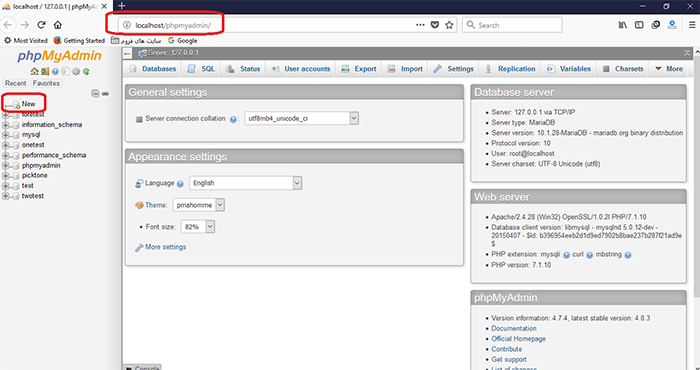The height and width of the screenshot is (370, 700).
Task: Open the User accounts tab
Action: 301,69
